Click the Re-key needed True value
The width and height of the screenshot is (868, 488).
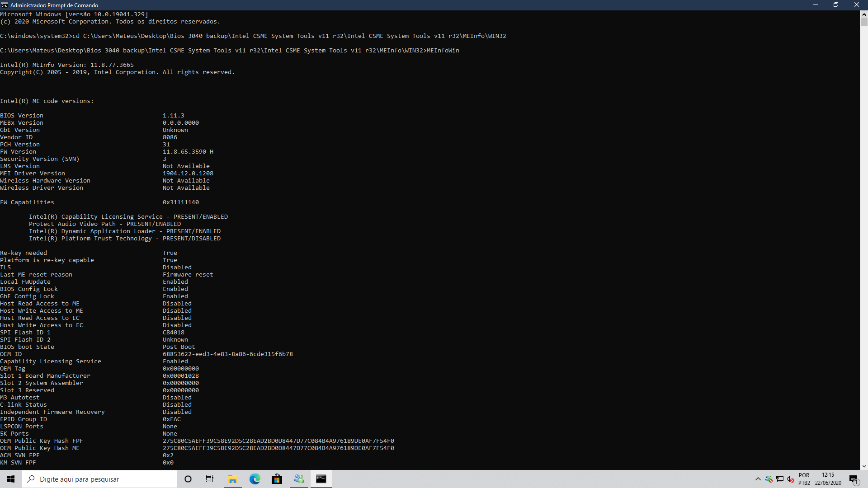point(170,253)
